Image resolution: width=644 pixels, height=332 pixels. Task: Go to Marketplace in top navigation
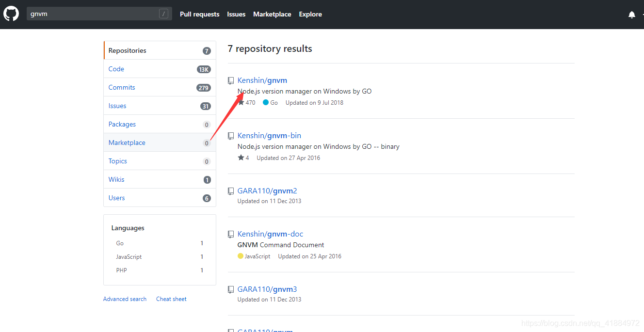[272, 14]
